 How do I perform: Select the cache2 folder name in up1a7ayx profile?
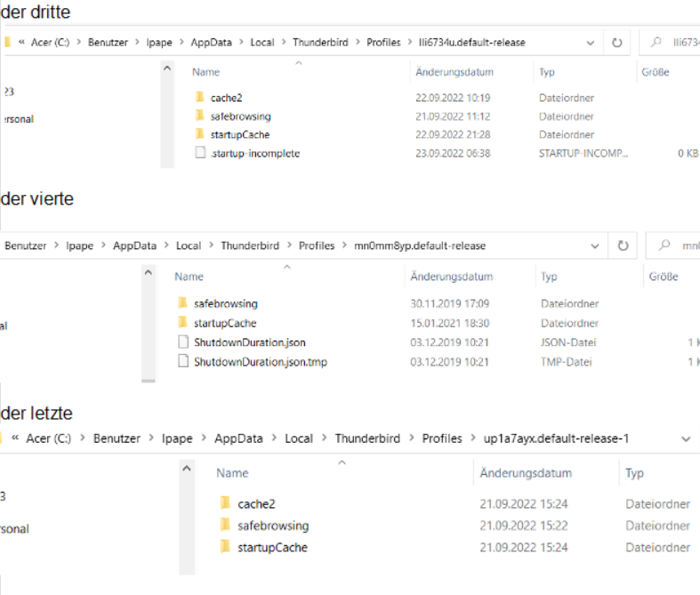tap(256, 504)
